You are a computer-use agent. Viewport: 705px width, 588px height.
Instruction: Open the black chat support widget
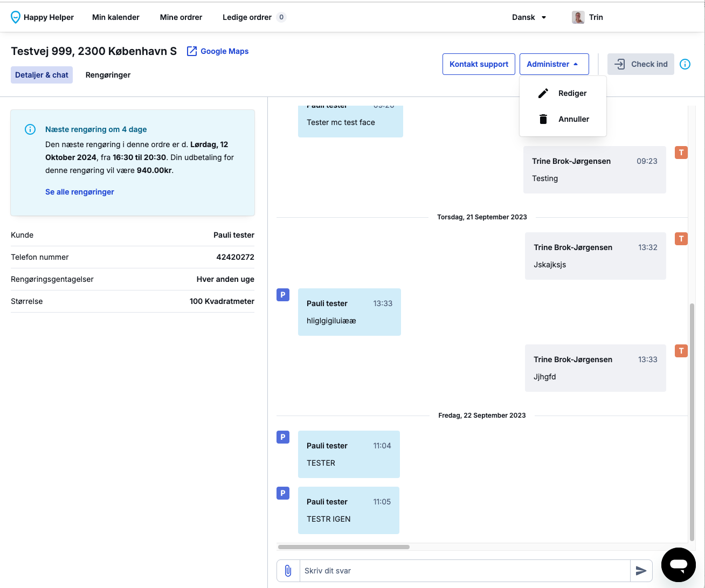[679, 565]
